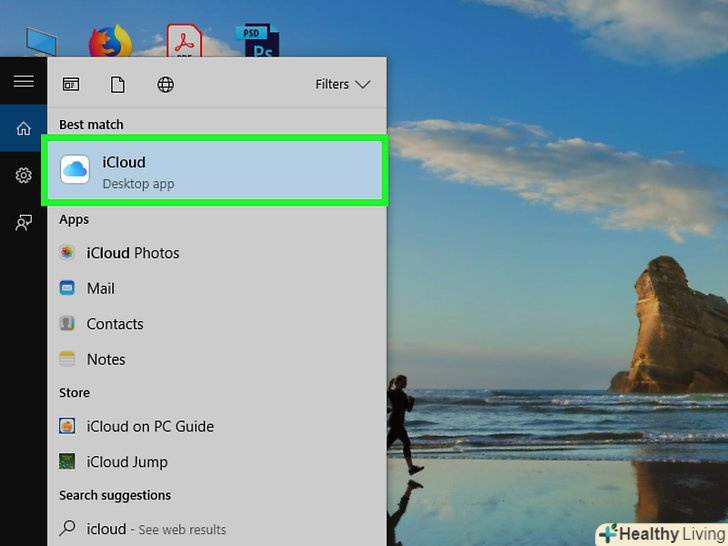Filter results by Apps icon
The image size is (728, 546).
tap(71, 84)
